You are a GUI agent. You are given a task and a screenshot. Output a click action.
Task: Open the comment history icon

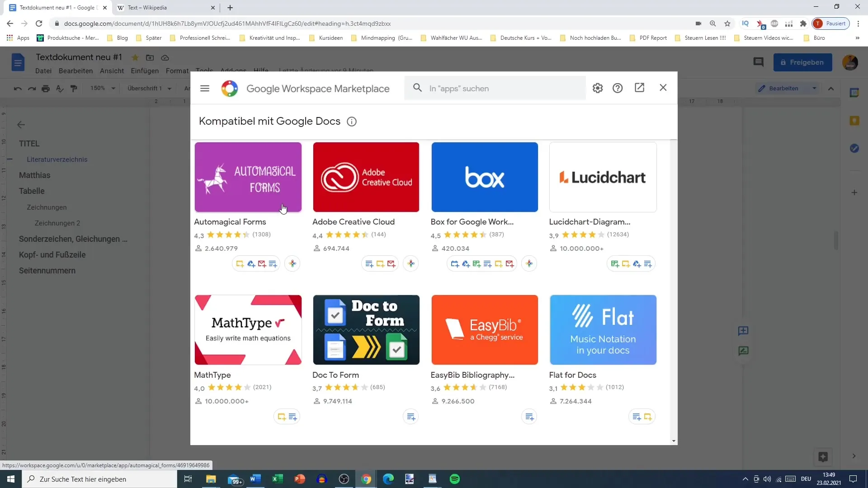(758, 62)
